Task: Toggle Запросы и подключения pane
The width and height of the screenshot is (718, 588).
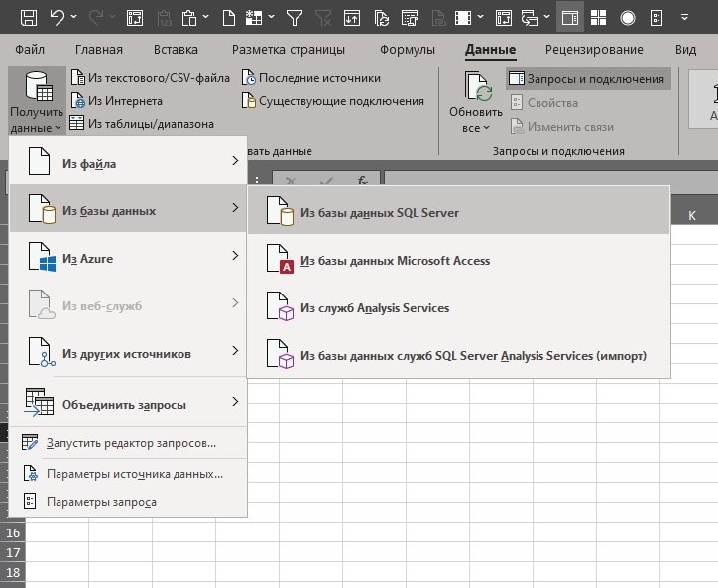Action: pyautogui.click(x=588, y=79)
